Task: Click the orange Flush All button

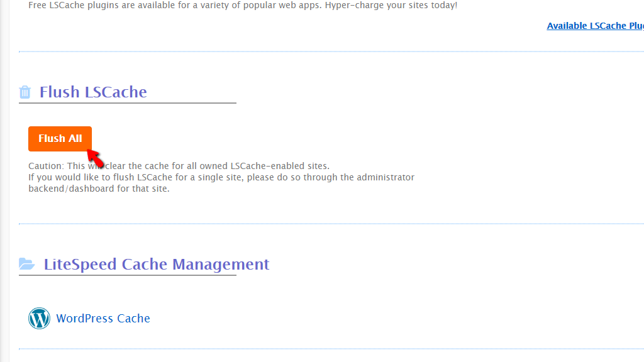Action: point(60,139)
